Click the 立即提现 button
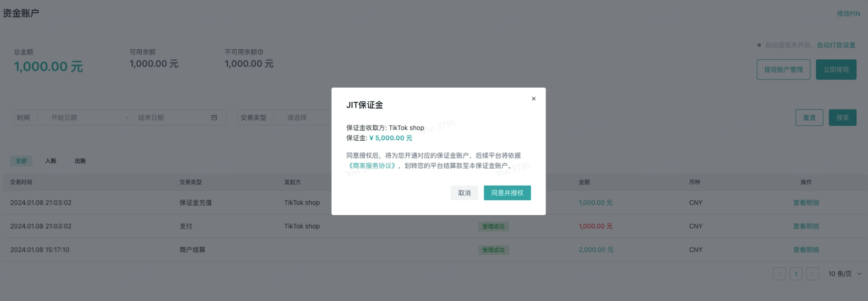This screenshot has height=301, width=868. (836, 70)
